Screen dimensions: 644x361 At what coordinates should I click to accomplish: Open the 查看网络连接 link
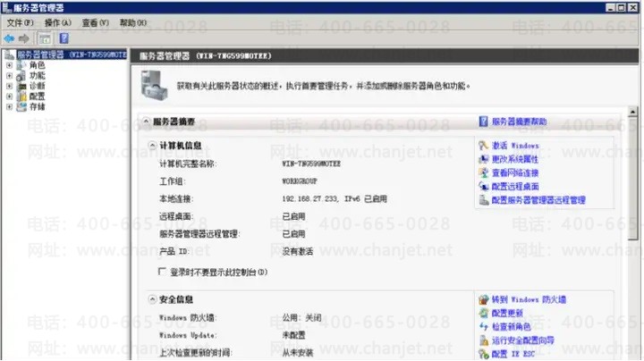[x=515, y=172]
